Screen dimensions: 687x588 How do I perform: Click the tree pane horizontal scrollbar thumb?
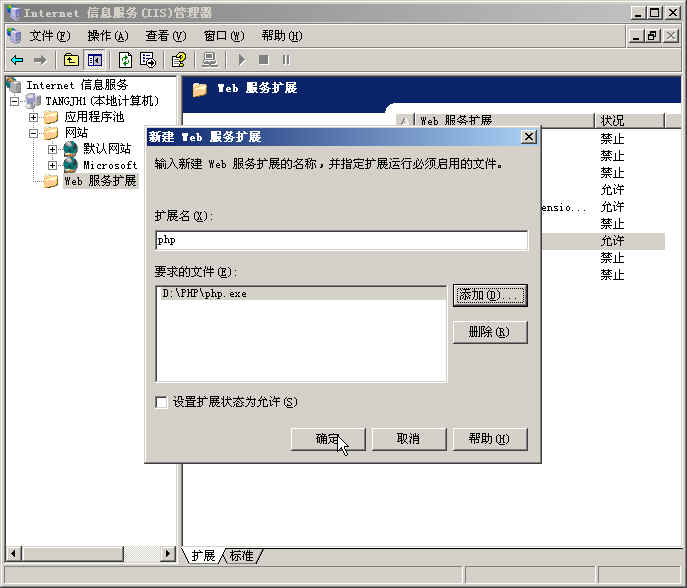(x=73, y=554)
